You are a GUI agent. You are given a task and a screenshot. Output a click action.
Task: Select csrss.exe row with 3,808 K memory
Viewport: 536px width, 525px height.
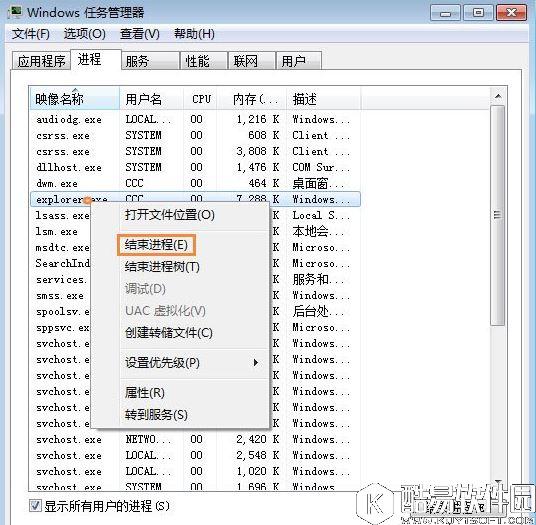coord(195,151)
